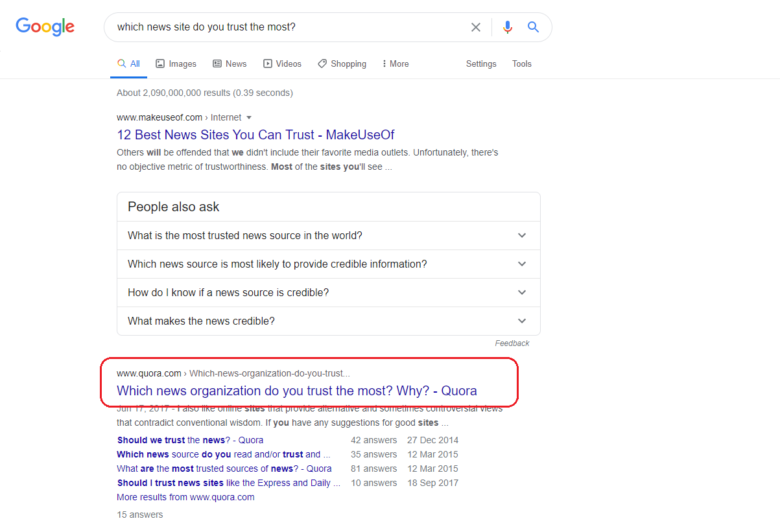This screenshot has height=532, width=780.
Task: Switch to the News tab
Action: (230, 64)
